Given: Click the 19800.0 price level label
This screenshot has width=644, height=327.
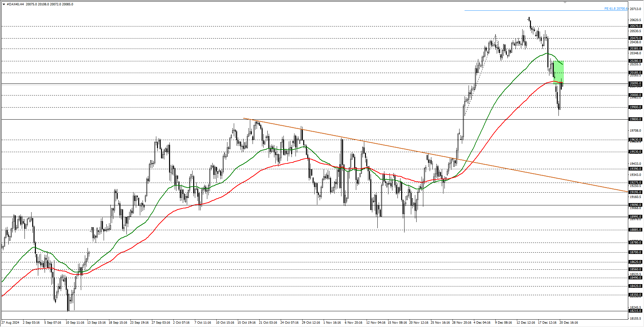Looking at the screenshot, I should tap(635, 119).
